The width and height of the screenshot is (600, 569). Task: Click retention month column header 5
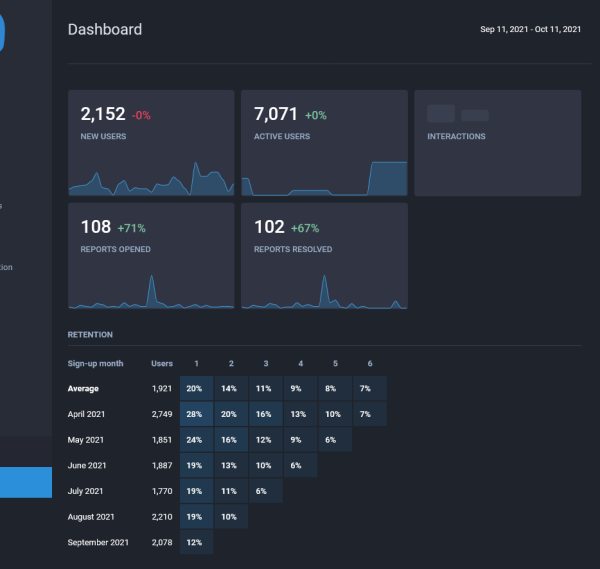pos(335,363)
